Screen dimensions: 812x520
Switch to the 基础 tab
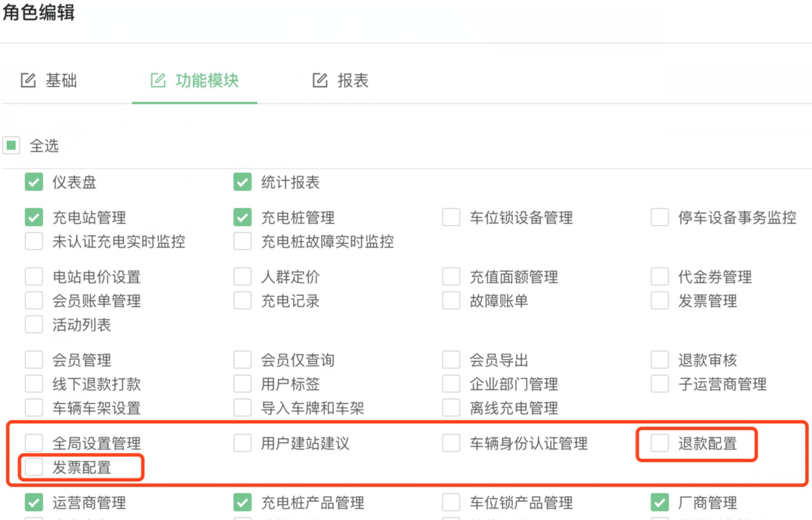pyautogui.click(x=49, y=81)
